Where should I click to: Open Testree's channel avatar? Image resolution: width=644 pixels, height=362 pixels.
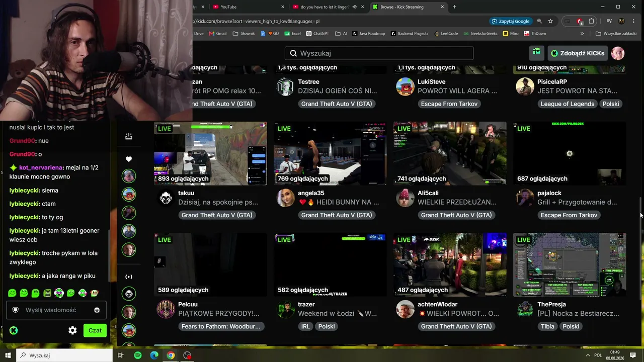(285, 86)
